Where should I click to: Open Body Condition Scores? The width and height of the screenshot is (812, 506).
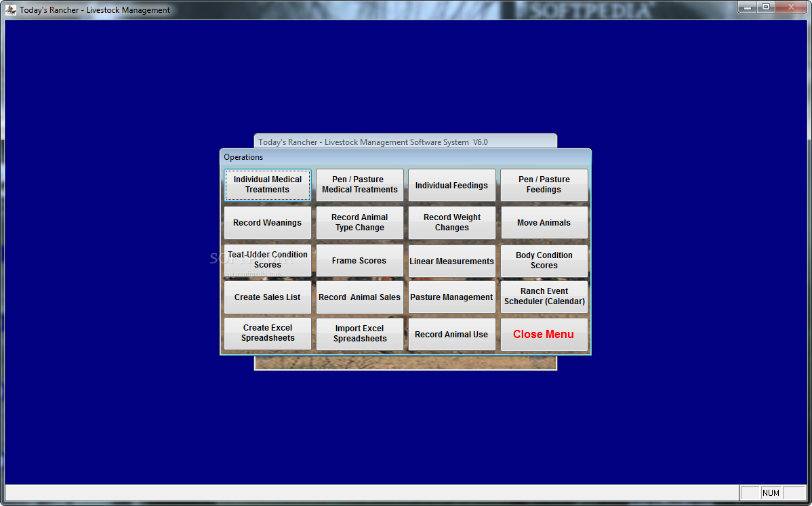tap(544, 261)
